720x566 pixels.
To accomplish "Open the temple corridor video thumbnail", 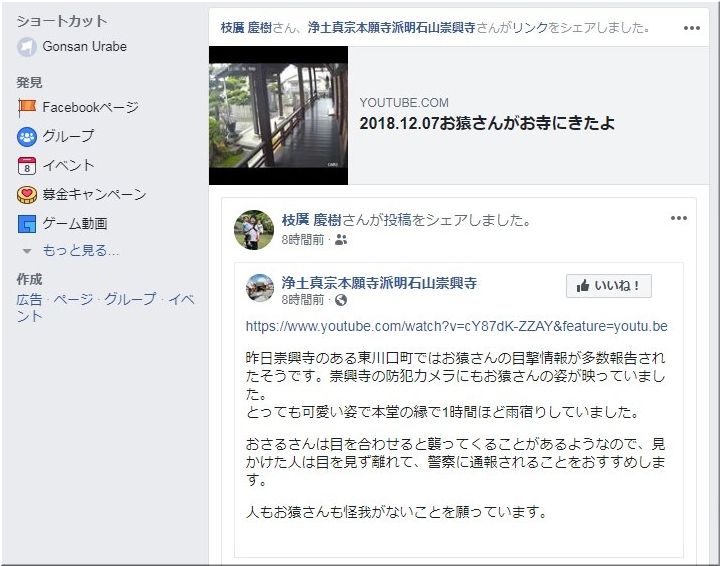I will [278, 116].
